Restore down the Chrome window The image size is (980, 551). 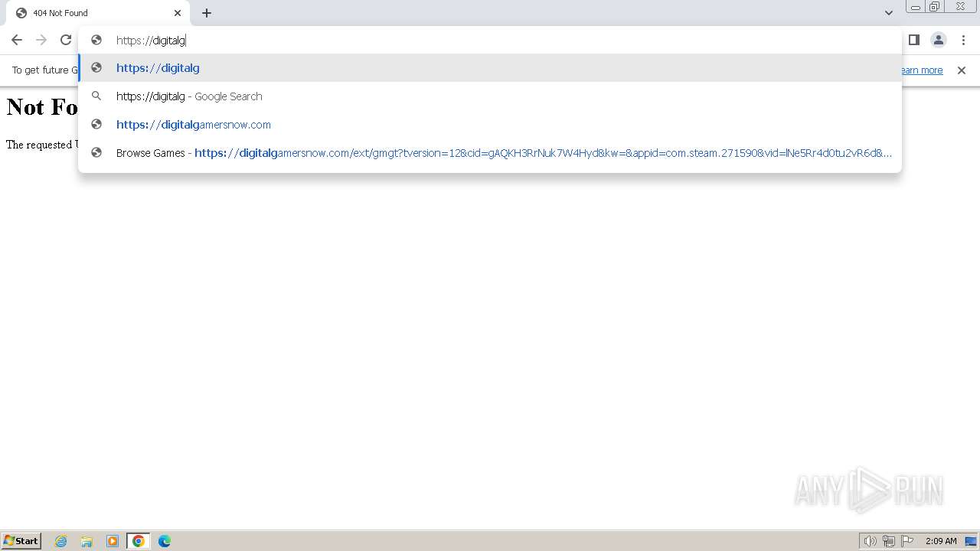(935, 7)
